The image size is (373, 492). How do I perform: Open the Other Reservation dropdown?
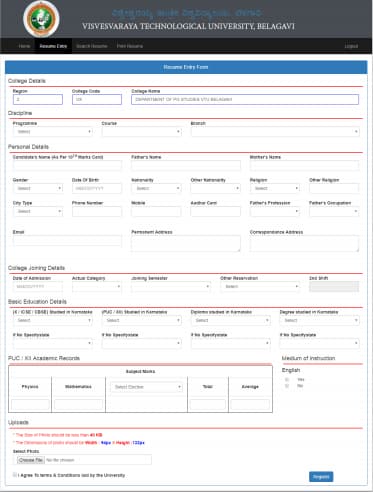tap(260, 287)
